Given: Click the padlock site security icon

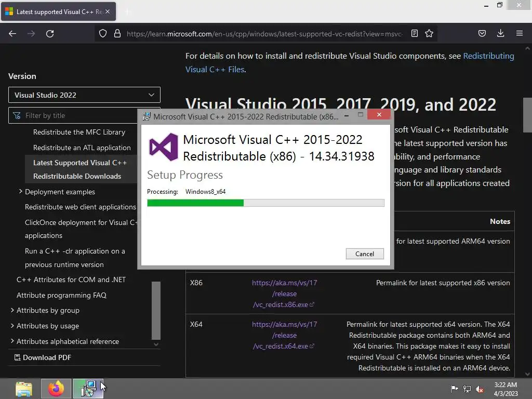Looking at the screenshot, I should (x=117, y=34).
